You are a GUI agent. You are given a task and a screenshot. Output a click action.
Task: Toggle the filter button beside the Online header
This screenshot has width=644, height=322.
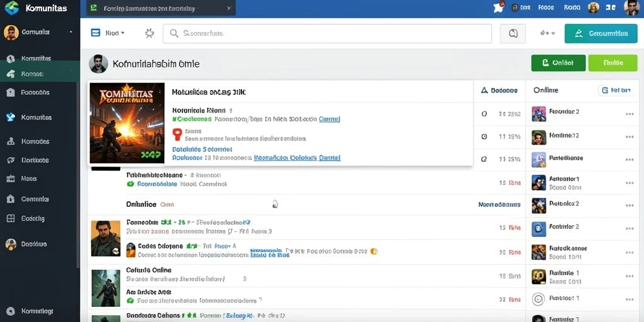tap(616, 90)
